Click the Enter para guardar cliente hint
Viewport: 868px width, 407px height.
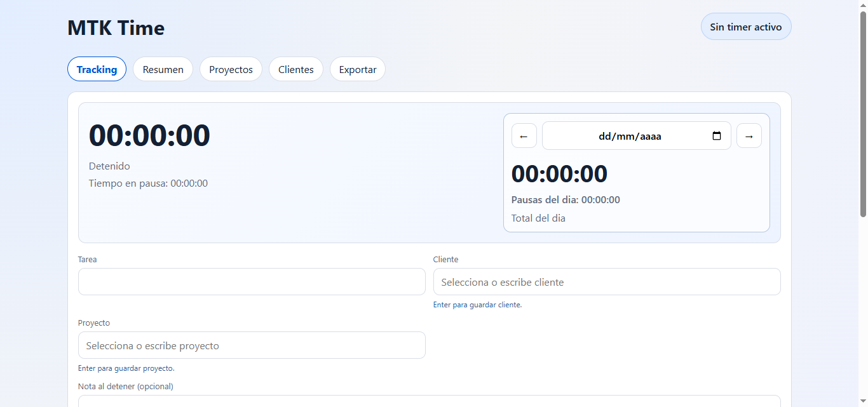[477, 304]
